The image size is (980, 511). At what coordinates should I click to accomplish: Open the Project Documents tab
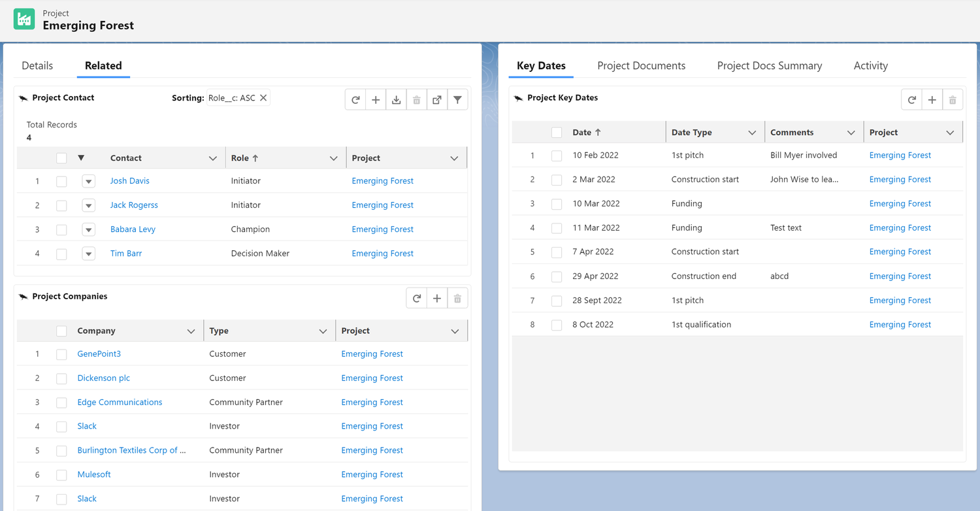click(642, 65)
